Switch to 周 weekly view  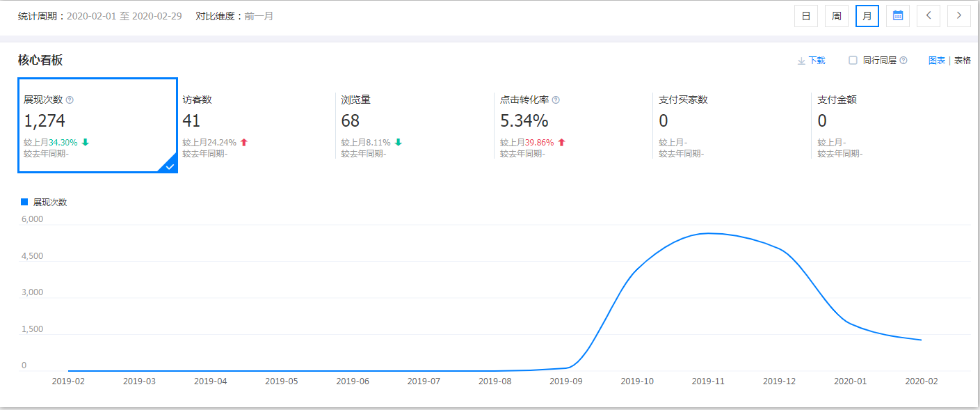(x=837, y=16)
